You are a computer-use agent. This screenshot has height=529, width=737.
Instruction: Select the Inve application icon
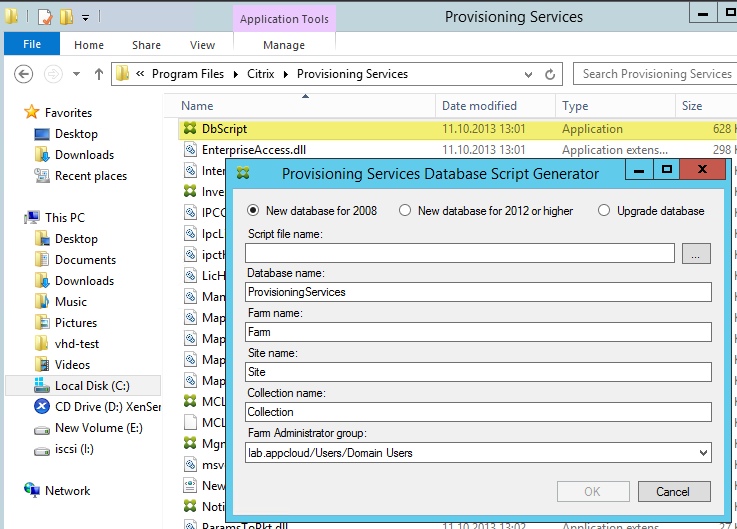(x=190, y=191)
